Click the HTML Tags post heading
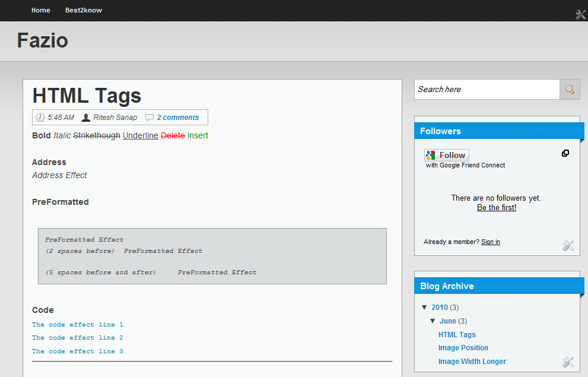588x377 pixels. click(x=87, y=96)
